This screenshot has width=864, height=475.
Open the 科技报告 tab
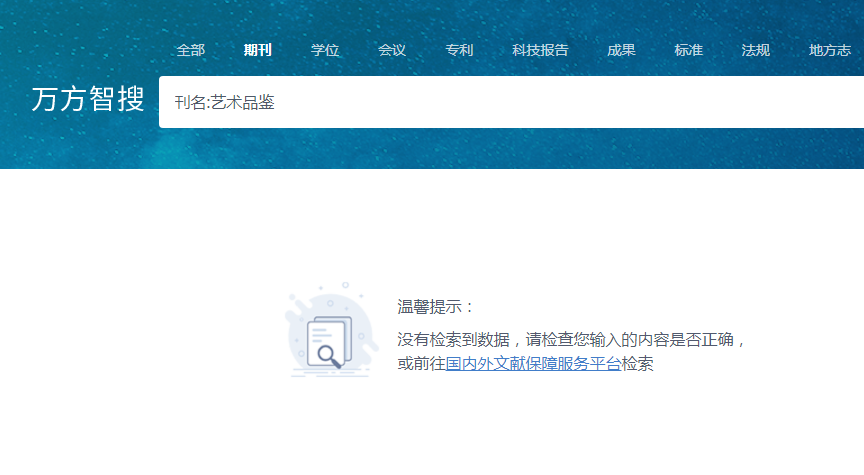coord(540,50)
